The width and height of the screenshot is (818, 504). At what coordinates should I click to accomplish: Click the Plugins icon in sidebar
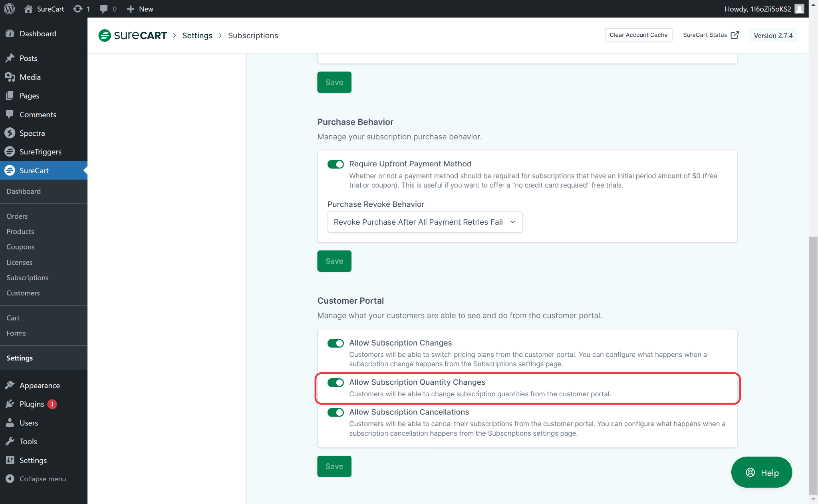point(10,404)
